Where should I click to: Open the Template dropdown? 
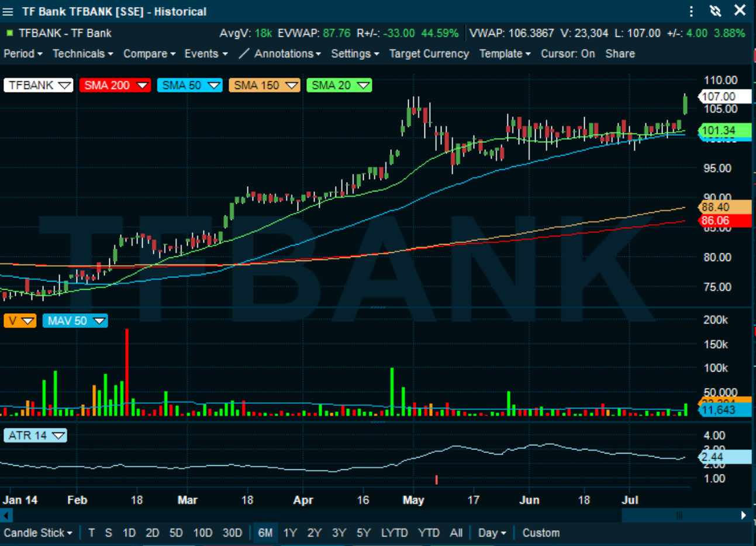505,54
